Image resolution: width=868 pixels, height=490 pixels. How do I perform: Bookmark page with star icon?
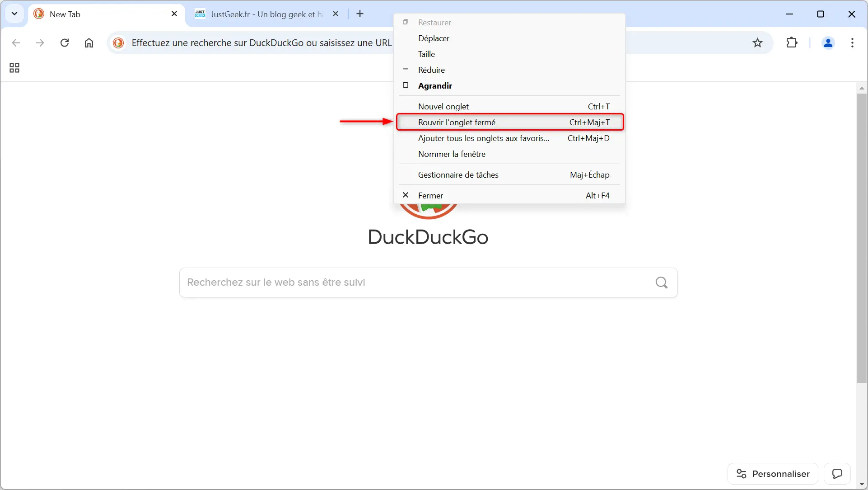coord(757,43)
